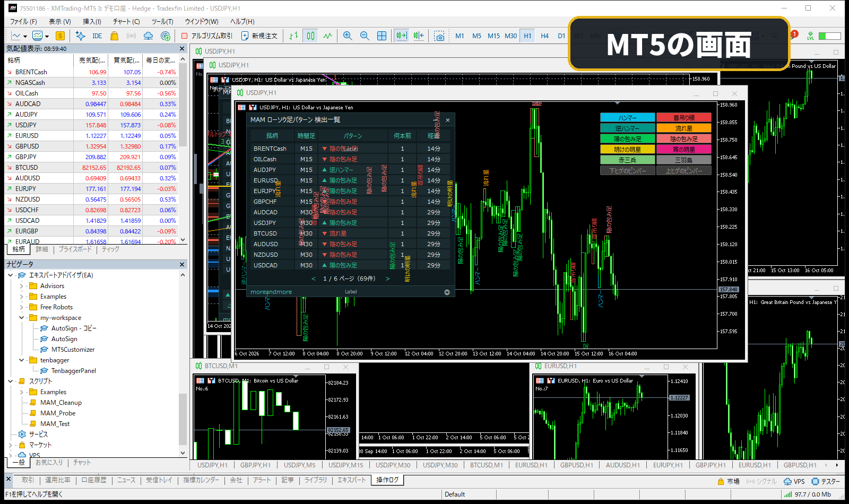Click the 陽の包み足 green legend swatch
The image size is (849, 504).
point(627,139)
